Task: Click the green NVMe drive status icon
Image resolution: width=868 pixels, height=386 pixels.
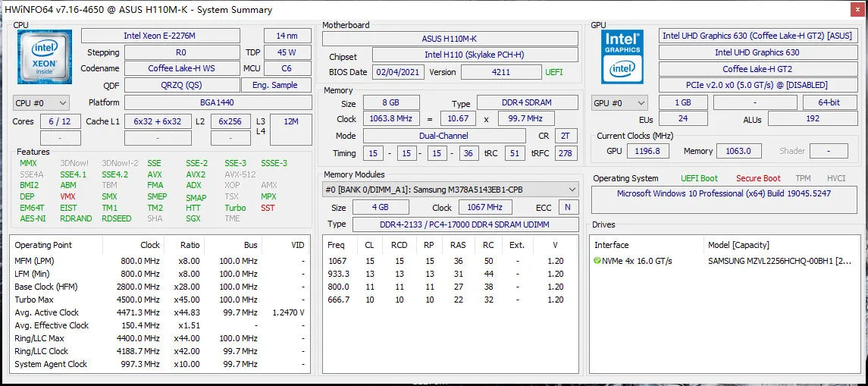Action: [x=597, y=261]
